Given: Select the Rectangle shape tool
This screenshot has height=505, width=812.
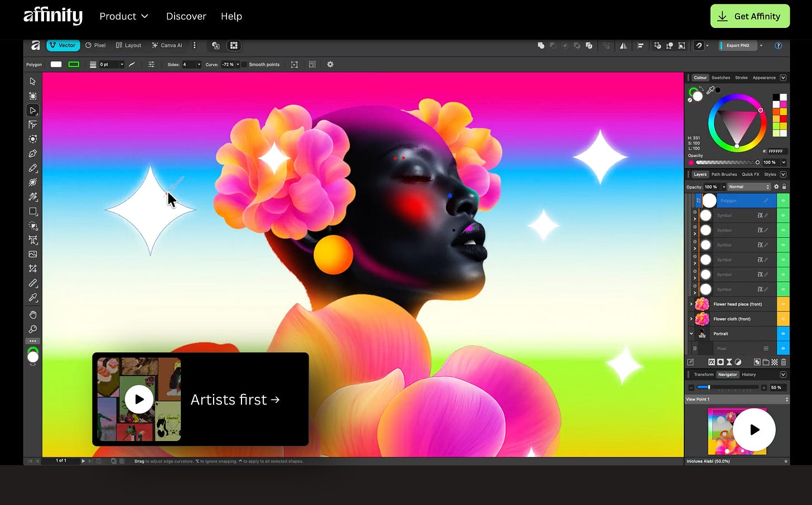Looking at the screenshot, I should pos(33,211).
